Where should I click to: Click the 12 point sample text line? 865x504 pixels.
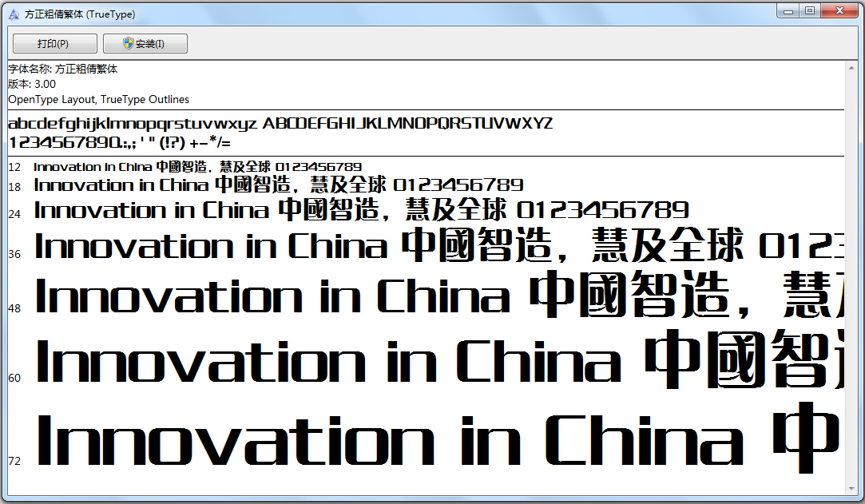tap(197, 166)
